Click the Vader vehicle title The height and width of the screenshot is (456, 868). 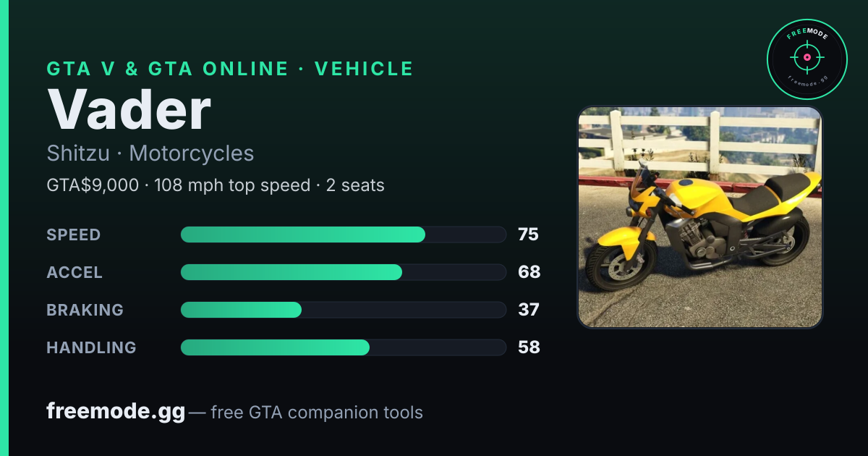pyautogui.click(x=129, y=110)
